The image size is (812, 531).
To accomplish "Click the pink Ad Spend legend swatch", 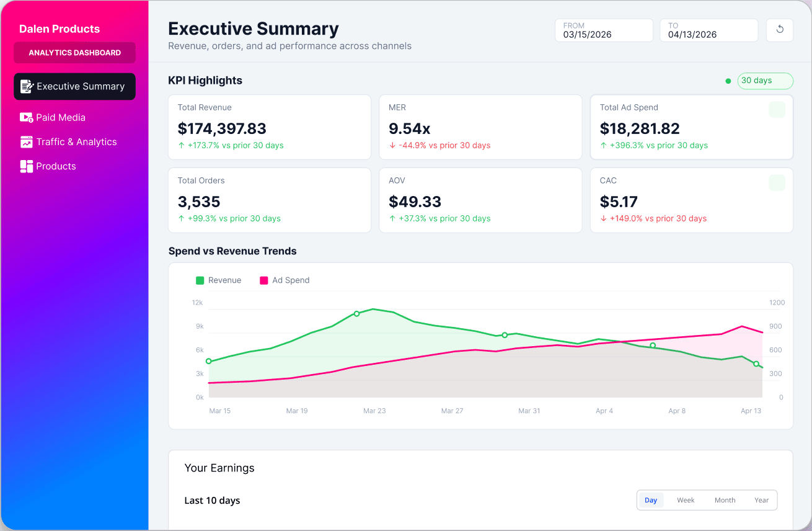I will [x=264, y=280].
